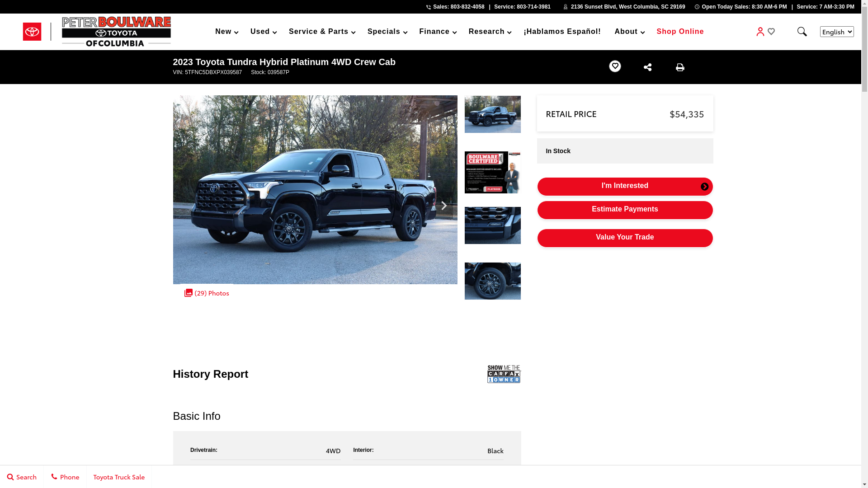This screenshot has width=868, height=488.
Task: Click the VIN number text
Action: 207,72
